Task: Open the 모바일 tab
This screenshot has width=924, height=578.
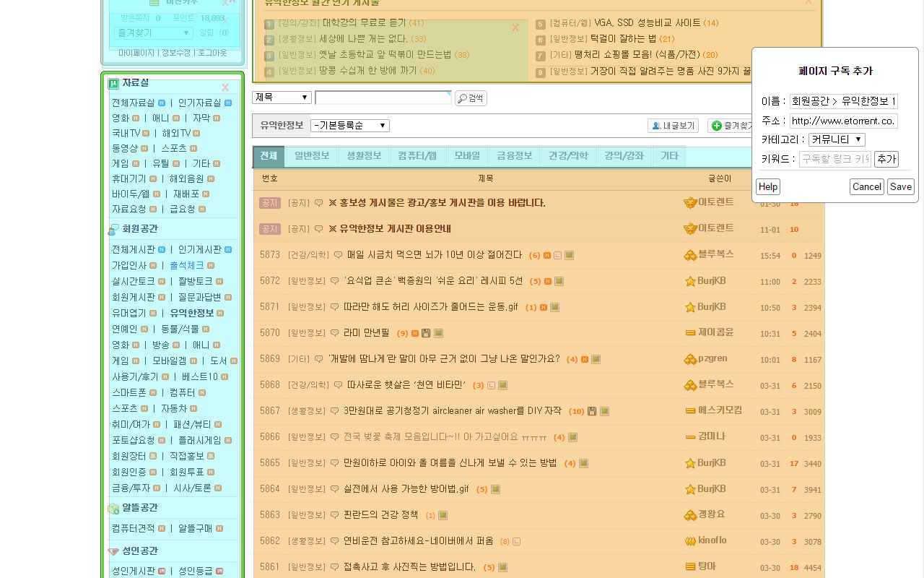Action: click(467, 156)
